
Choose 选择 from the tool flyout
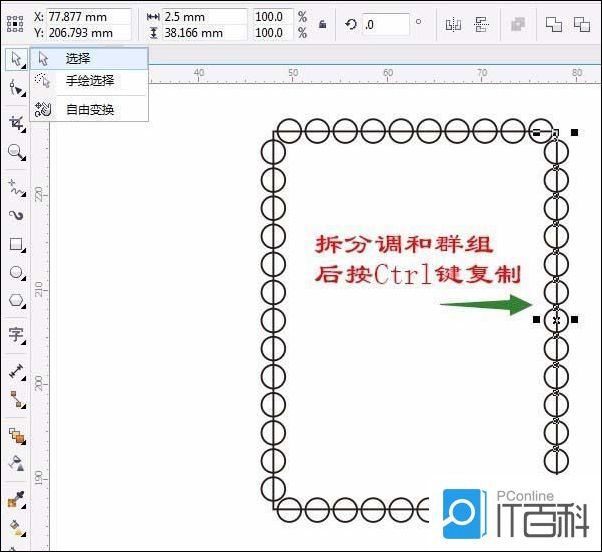click(89, 59)
